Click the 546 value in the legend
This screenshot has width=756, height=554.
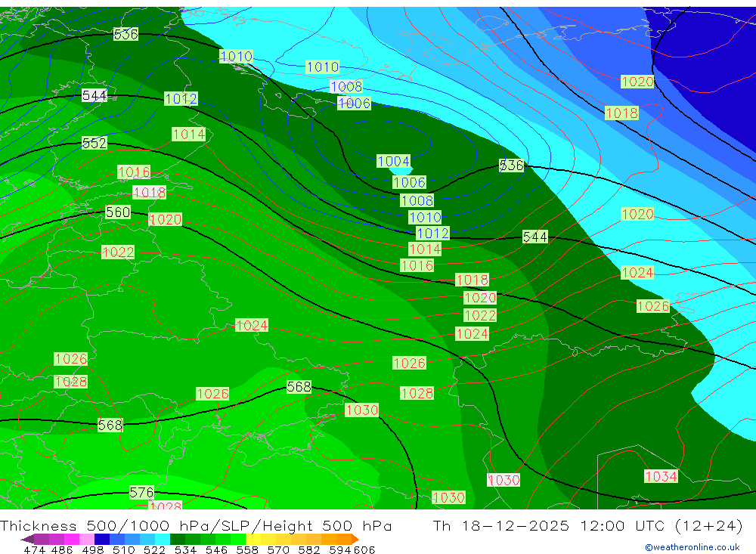click(216, 549)
